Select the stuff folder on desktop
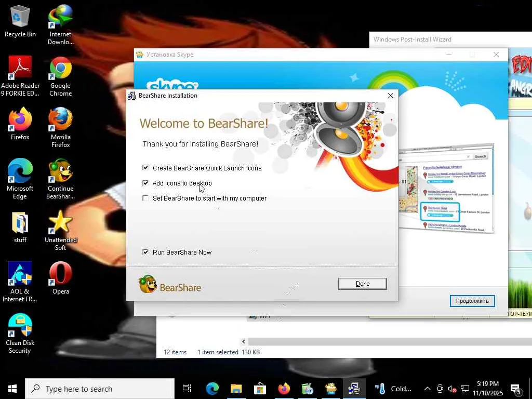Viewport: 532px width, 399px height. (20, 227)
